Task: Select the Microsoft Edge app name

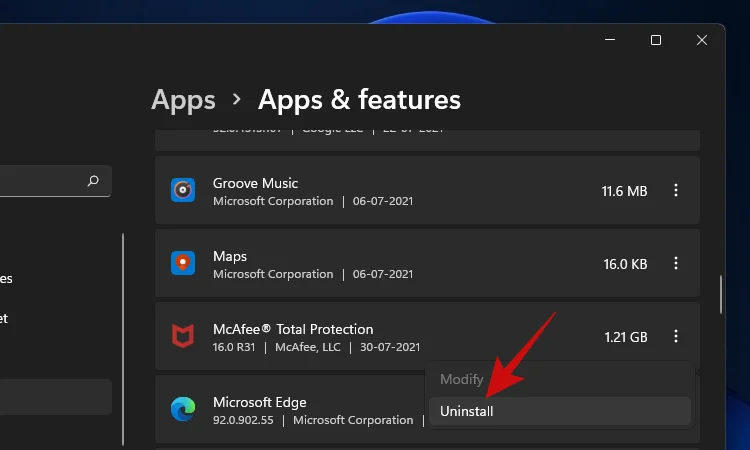Action: pyautogui.click(x=260, y=402)
